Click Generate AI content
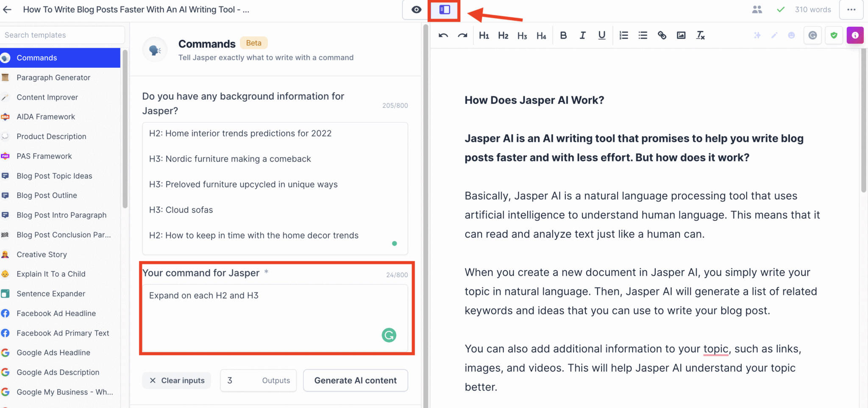This screenshot has height=408, width=868. (355, 380)
